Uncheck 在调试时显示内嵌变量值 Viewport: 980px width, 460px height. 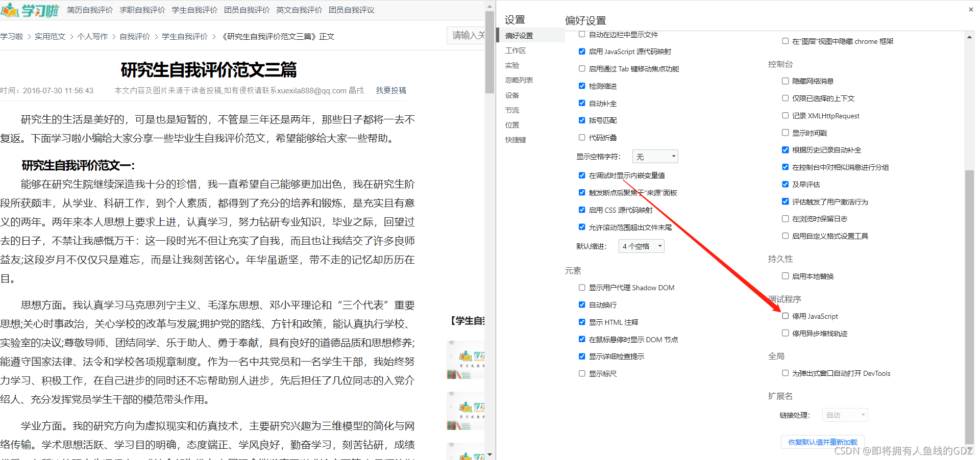point(582,175)
